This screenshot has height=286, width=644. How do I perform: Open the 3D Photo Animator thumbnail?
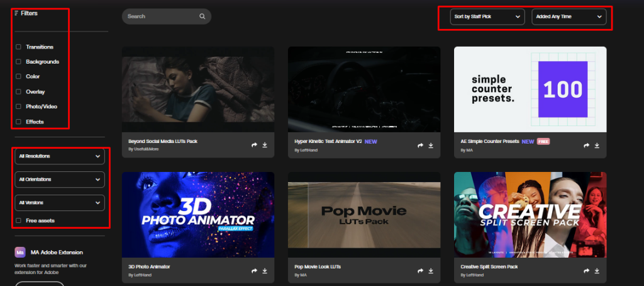[198, 215]
